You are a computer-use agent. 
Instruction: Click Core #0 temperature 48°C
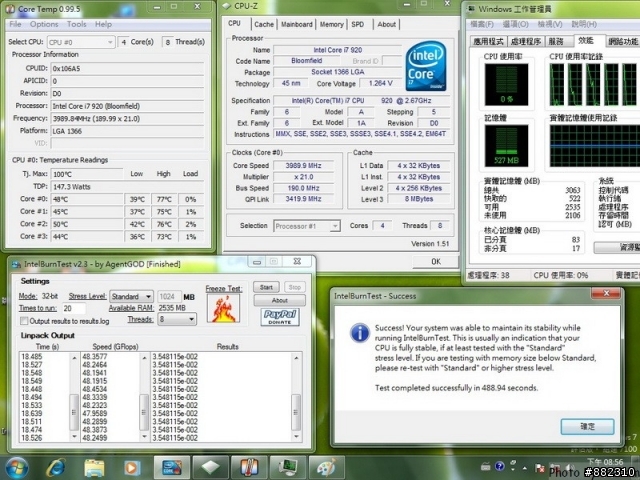pos(87,199)
